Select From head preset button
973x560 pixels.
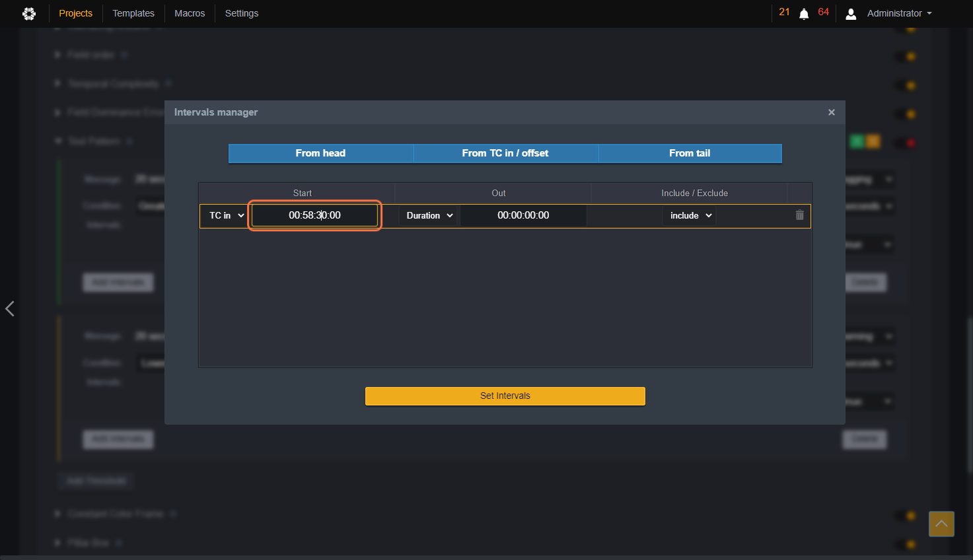tap(320, 153)
